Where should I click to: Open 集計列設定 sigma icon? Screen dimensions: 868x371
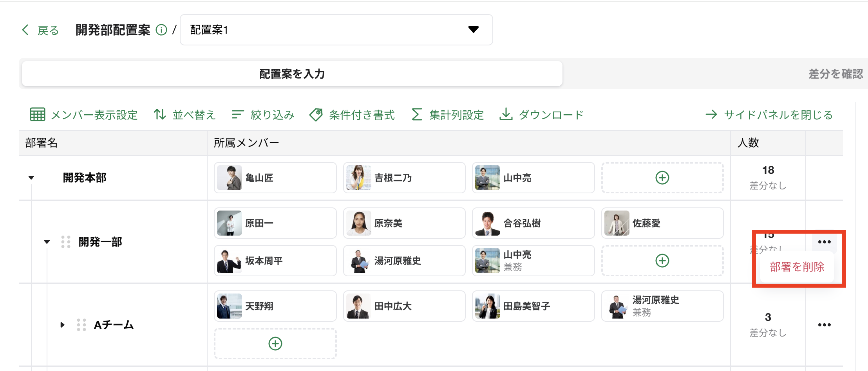(417, 115)
